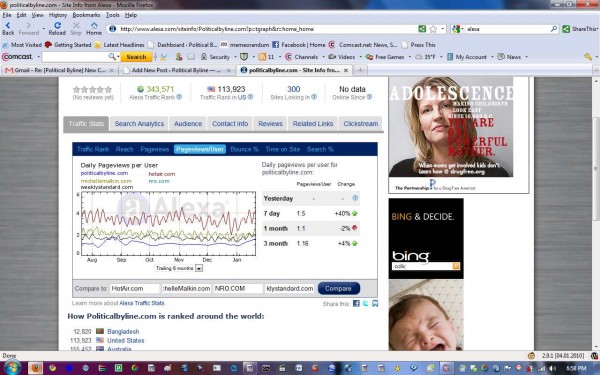Click the Stop loading icon
Image resolution: width=600 pixels, height=375 pixels.
76,25
